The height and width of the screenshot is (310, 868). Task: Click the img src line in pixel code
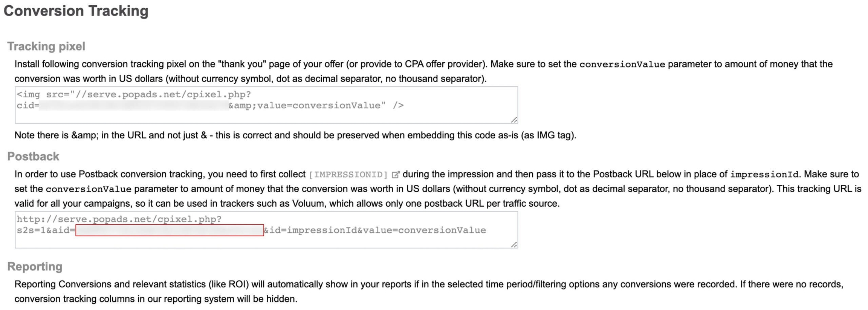134,95
